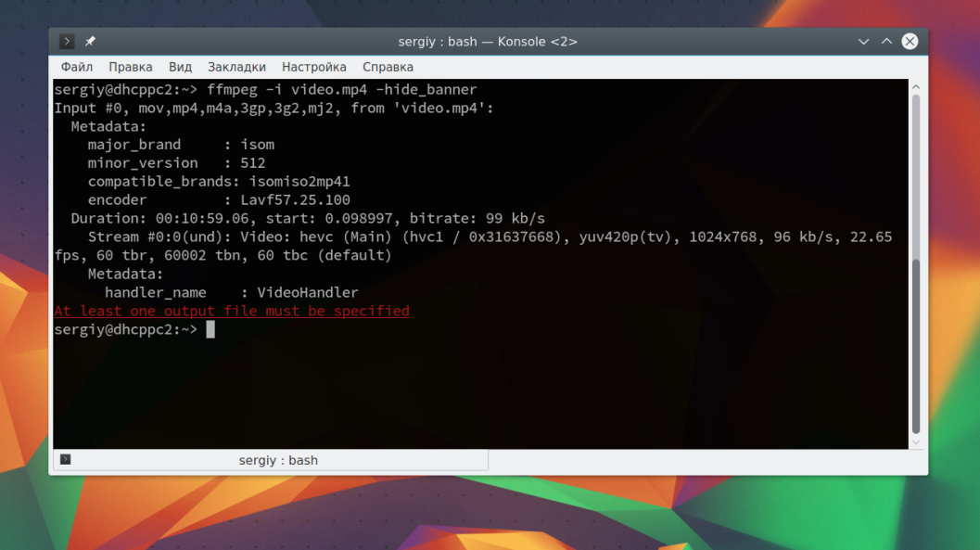Click the Konsole terminal icon in title bar
This screenshot has height=550, width=980.
(66, 41)
